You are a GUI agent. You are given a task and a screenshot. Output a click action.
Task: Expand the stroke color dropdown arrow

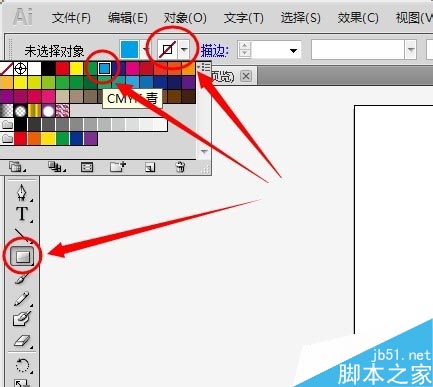coord(184,50)
